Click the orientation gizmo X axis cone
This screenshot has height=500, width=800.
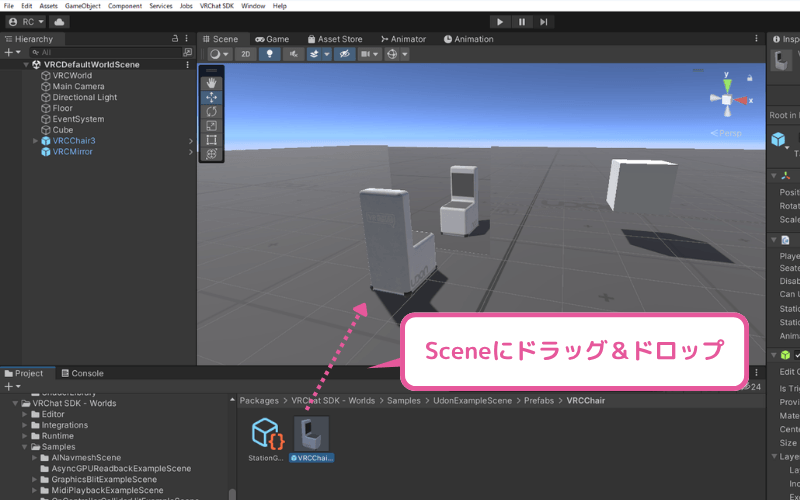coord(741,101)
